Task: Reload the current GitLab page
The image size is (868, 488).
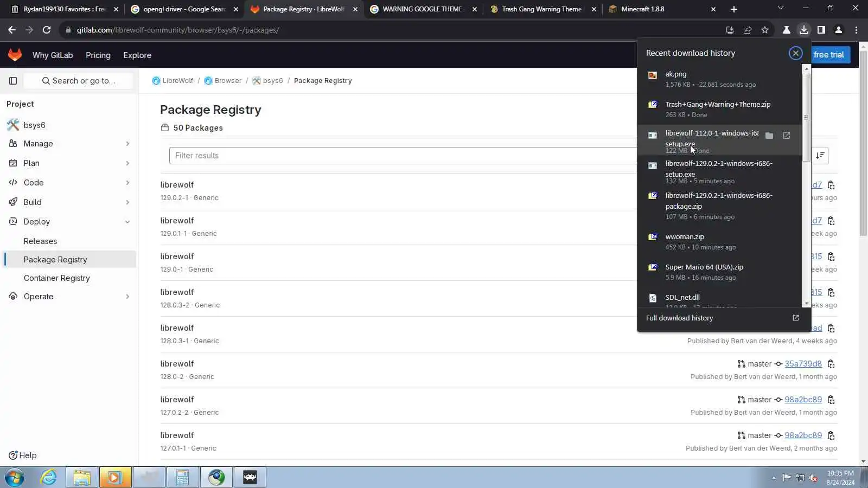Action: click(47, 30)
